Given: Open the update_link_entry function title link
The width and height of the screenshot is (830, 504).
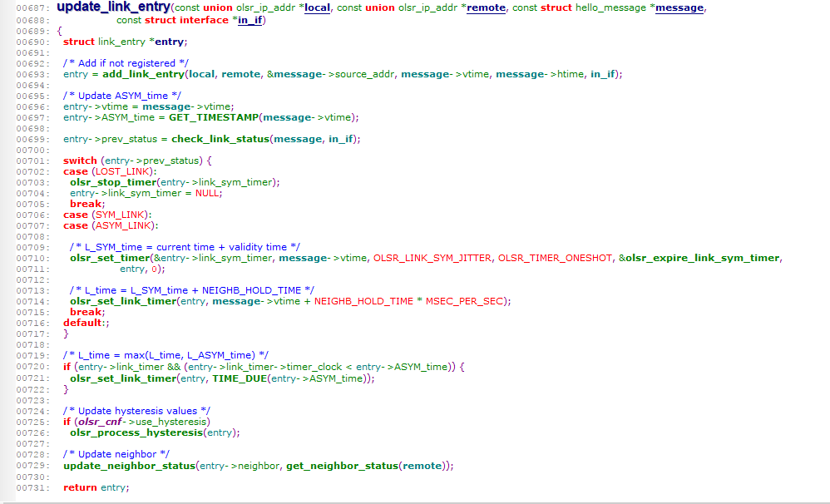Looking at the screenshot, I should coord(113,7).
